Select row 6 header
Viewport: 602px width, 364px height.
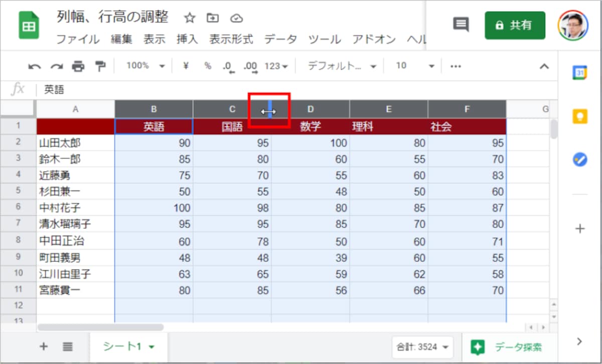tap(18, 207)
